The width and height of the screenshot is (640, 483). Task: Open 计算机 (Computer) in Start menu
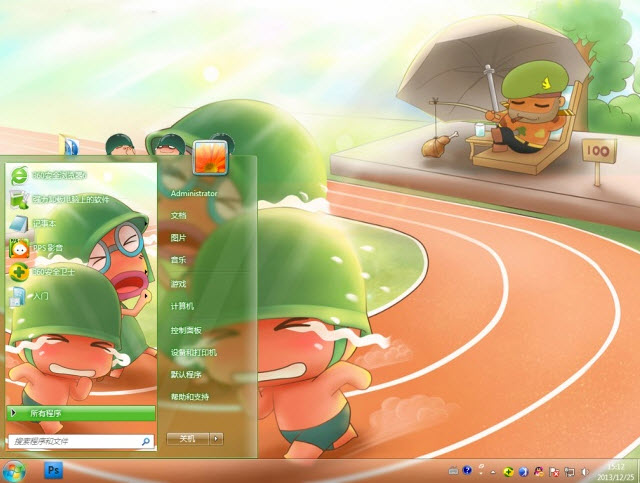[x=182, y=306]
